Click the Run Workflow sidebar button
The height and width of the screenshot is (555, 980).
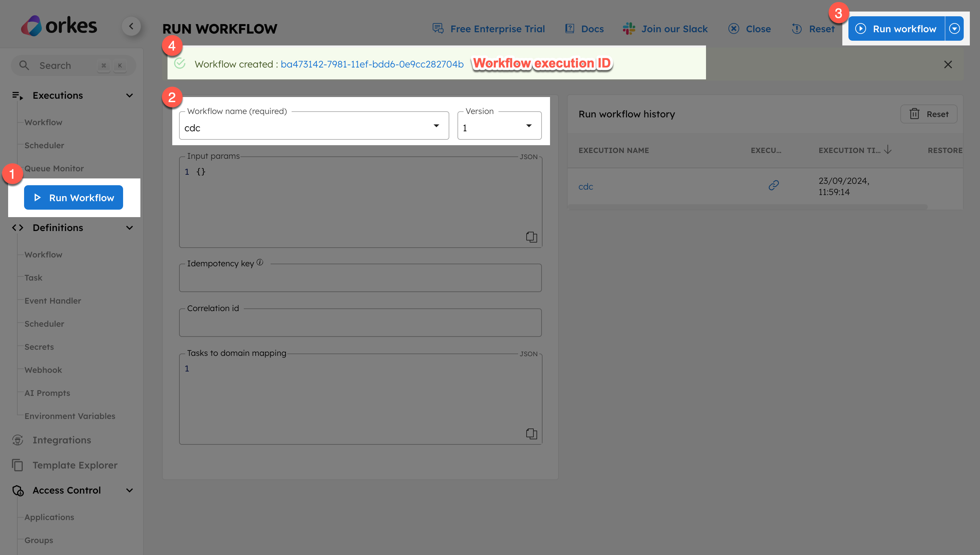point(73,197)
